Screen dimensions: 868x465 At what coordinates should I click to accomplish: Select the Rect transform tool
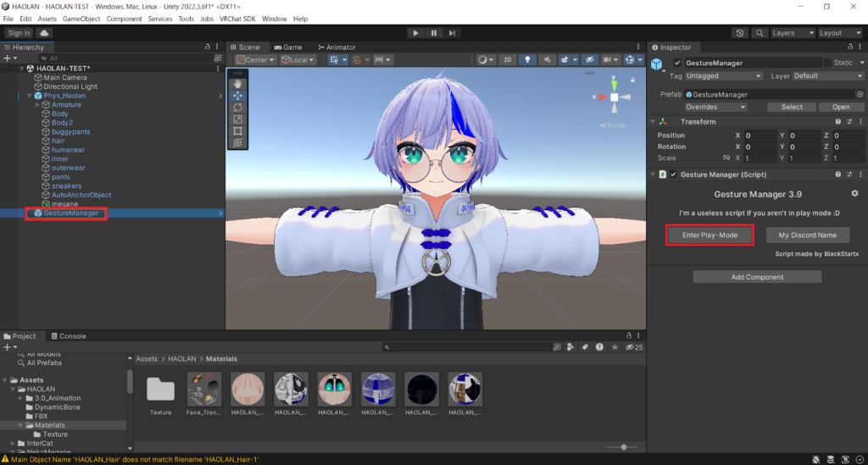point(237,131)
